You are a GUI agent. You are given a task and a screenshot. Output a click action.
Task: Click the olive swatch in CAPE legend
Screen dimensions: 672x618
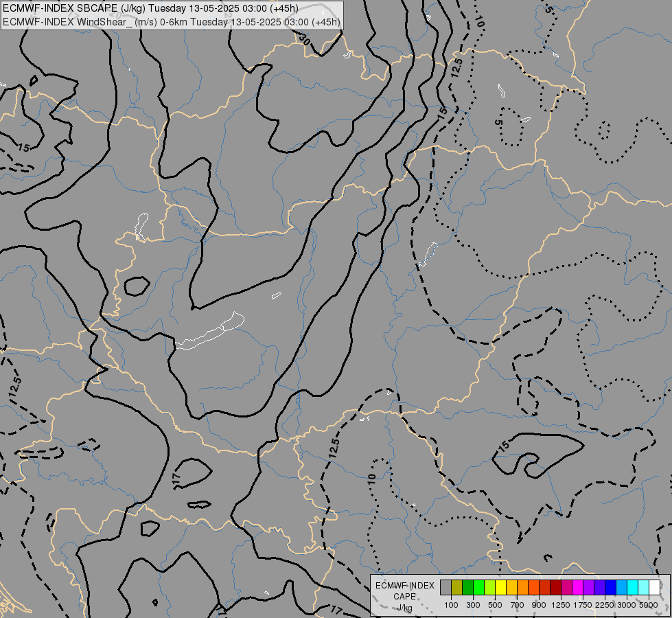point(457,587)
